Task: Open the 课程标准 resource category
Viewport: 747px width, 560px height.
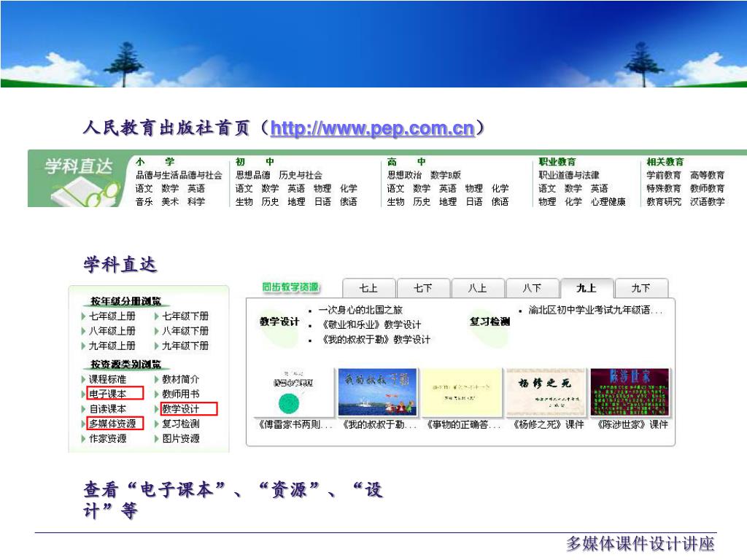Action: coord(108,379)
